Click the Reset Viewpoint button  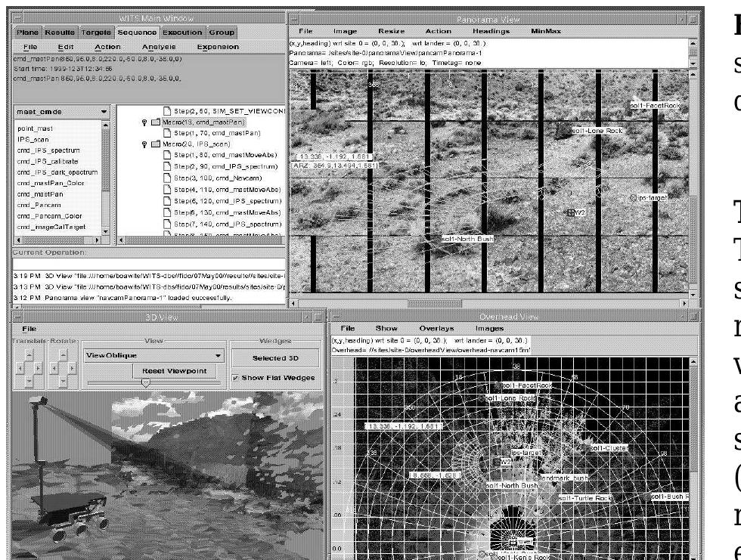(175, 371)
